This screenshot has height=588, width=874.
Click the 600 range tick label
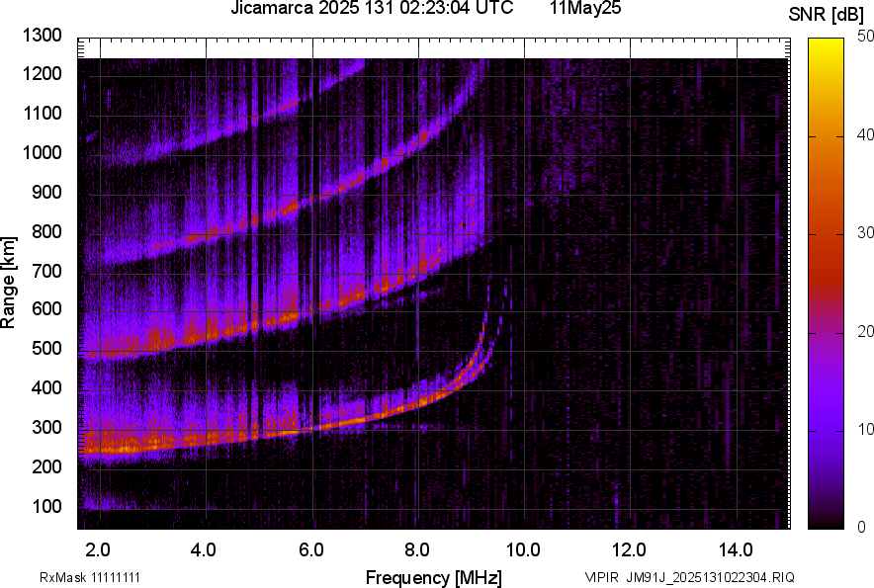click(46, 308)
